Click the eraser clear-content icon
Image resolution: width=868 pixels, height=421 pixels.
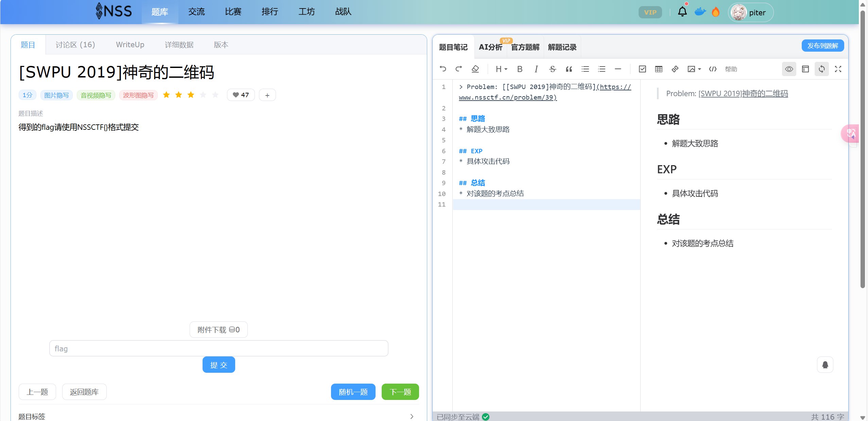[x=475, y=69]
